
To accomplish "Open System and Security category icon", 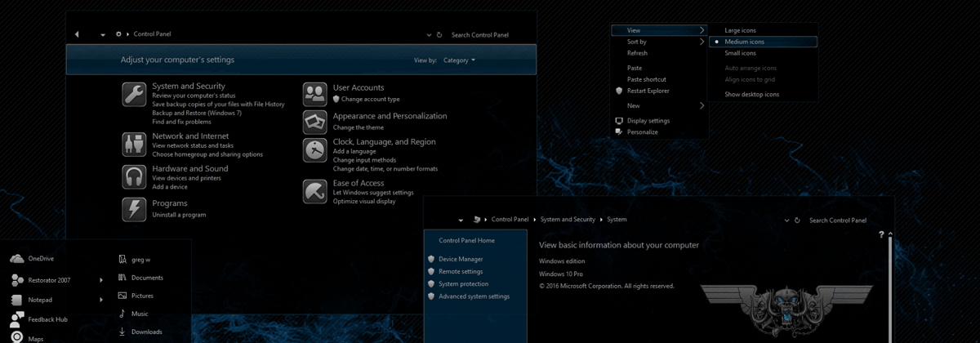I will point(134,94).
